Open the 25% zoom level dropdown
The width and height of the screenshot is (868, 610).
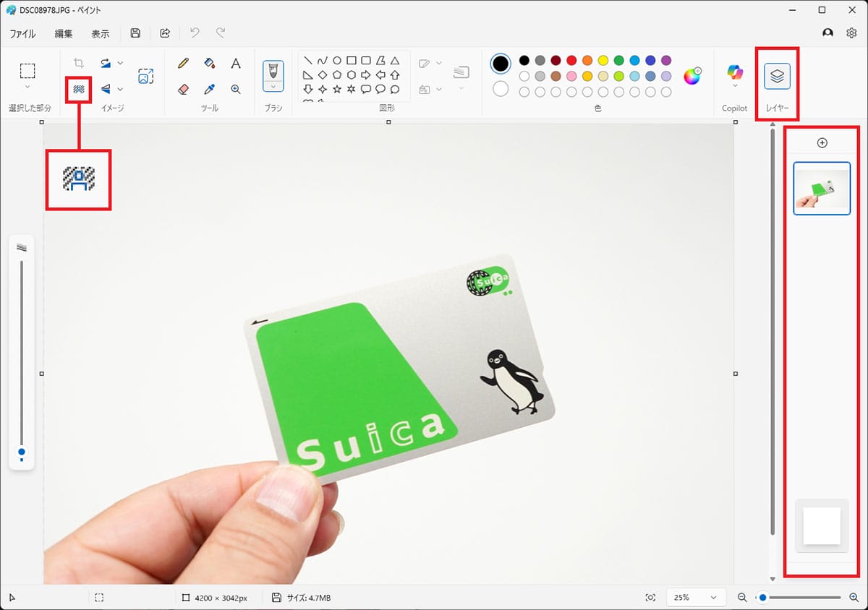tap(696, 598)
